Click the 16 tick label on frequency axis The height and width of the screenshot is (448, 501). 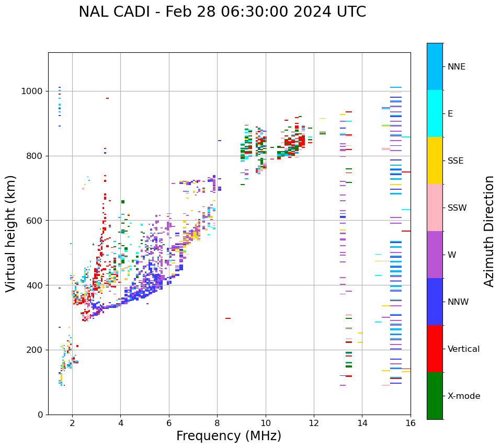coord(411,422)
